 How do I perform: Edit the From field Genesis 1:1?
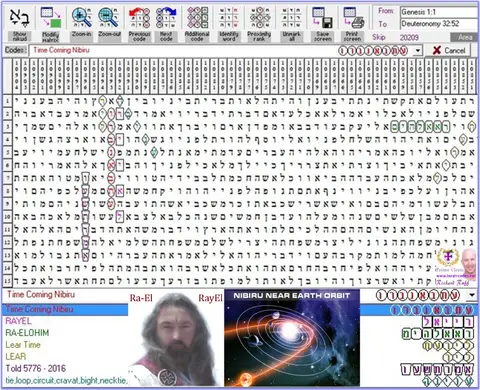pyautogui.click(x=439, y=12)
